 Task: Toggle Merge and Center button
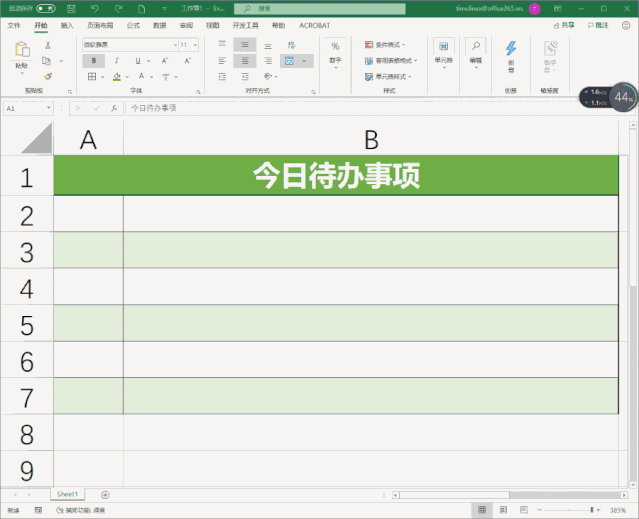(289, 61)
